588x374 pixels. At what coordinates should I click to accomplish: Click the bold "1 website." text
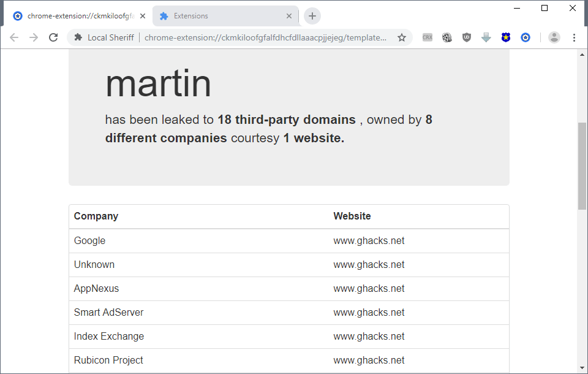314,138
